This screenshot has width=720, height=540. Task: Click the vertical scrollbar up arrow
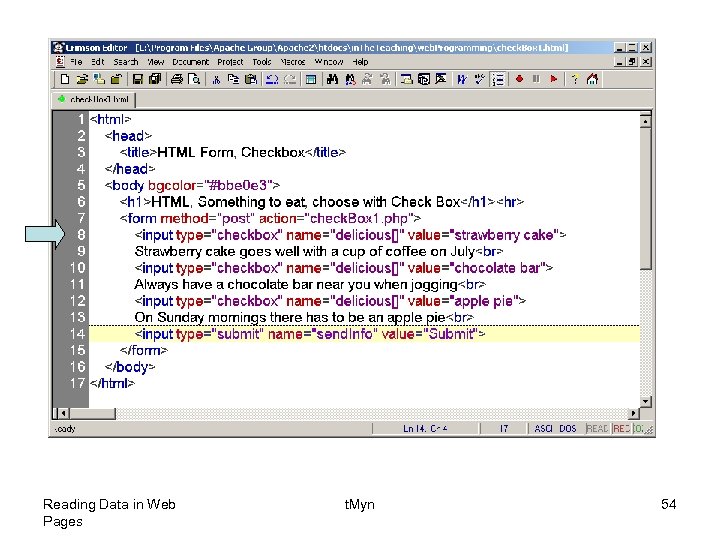646,121
